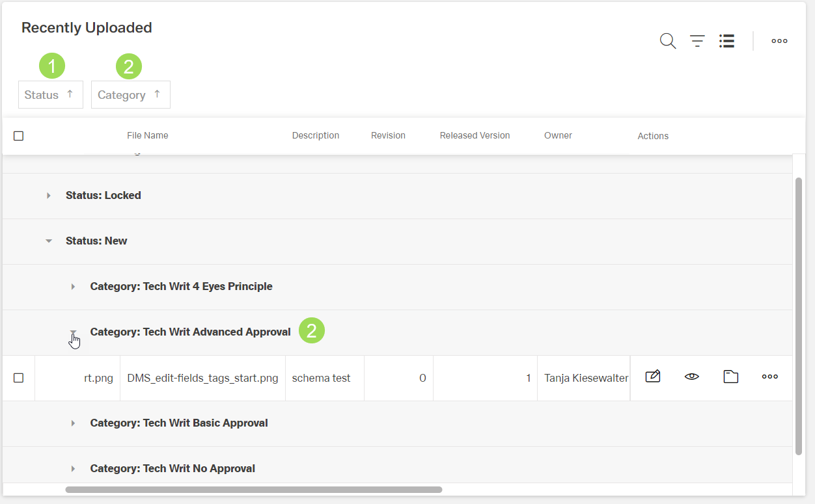Open the top-right more options menu
Image resolution: width=815 pixels, height=504 pixels.
pyautogui.click(x=779, y=41)
